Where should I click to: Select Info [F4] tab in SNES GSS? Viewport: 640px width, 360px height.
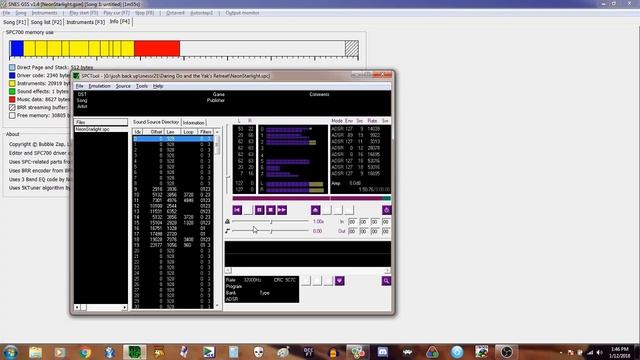[120, 21]
